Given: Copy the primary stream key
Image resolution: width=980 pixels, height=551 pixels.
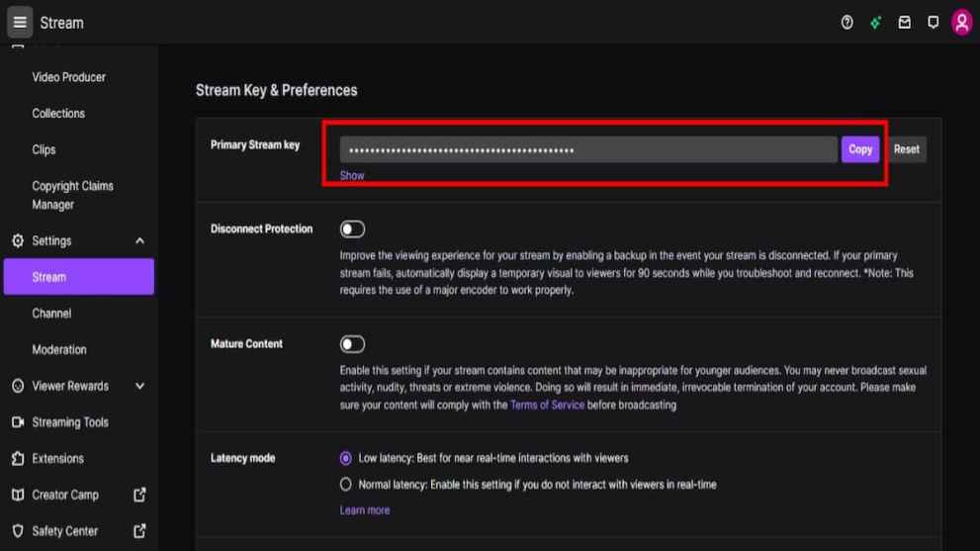Looking at the screenshot, I should tap(859, 149).
